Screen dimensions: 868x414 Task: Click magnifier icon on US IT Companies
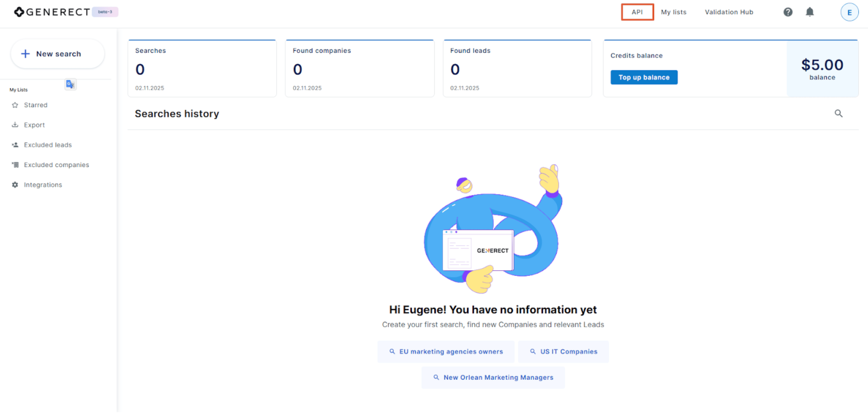click(x=533, y=352)
